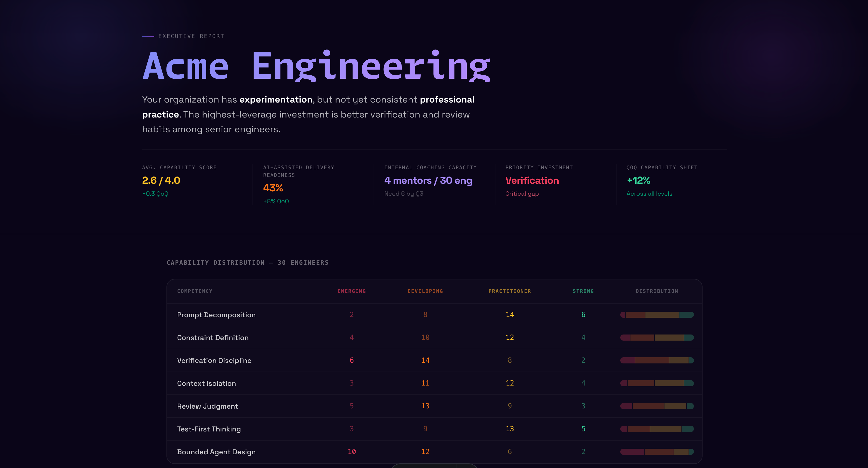Click Review Judgment practitioner count 9
This screenshot has width=868, height=468.
509,406
